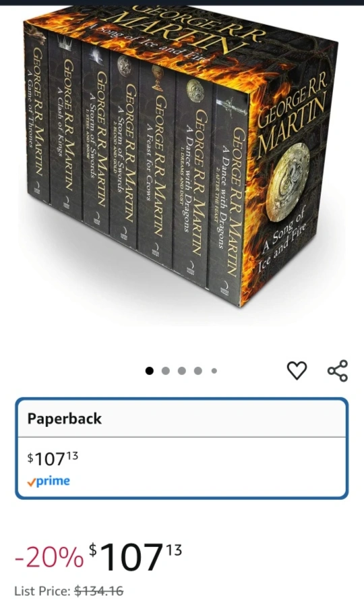Tap the A Clash of Kings spine
Viewport: 364px width, 601px height.
click(65, 127)
